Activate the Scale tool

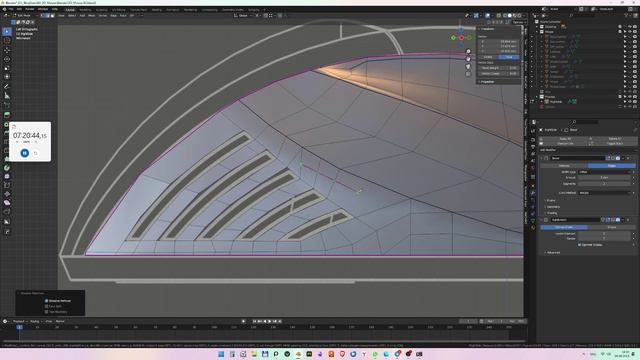pos(7,68)
